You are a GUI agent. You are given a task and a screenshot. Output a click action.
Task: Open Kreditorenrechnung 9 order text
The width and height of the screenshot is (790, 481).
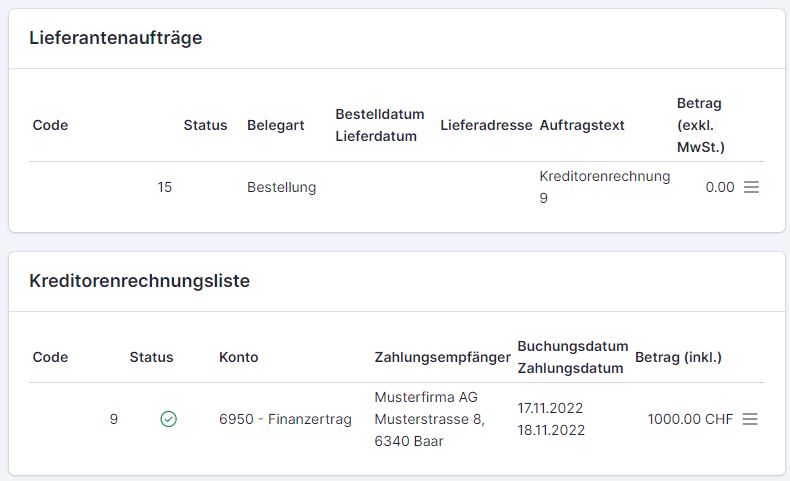605,187
